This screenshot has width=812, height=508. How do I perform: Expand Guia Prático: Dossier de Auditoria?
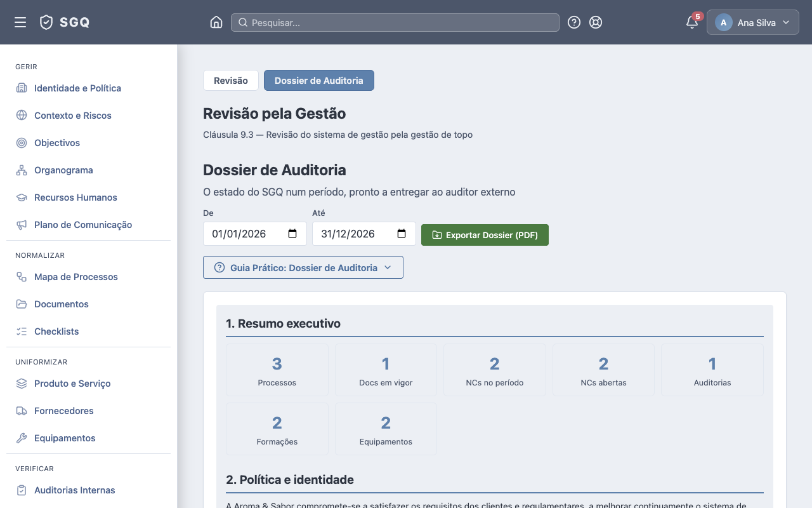coord(303,267)
